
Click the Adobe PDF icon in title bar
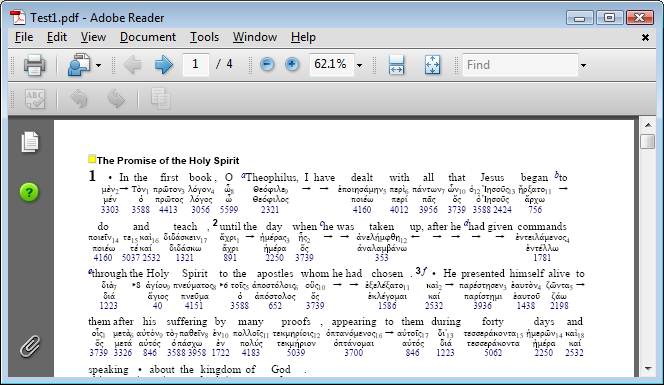[x=18, y=18]
